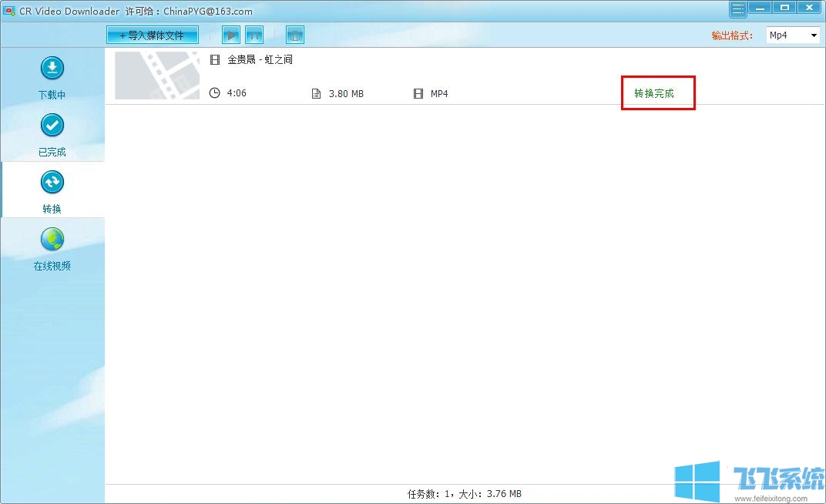This screenshot has height=504, width=826.
Task: Click the 导入媒体文件 import button
Action: coord(152,35)
